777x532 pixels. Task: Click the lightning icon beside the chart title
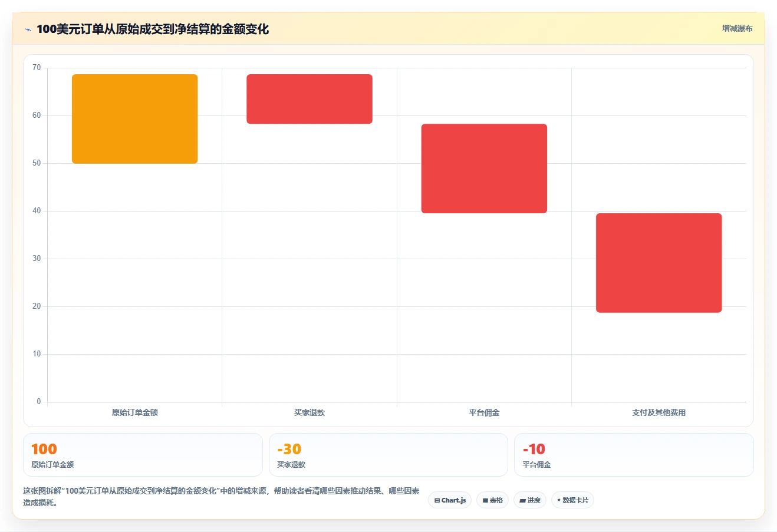point(28,29)
